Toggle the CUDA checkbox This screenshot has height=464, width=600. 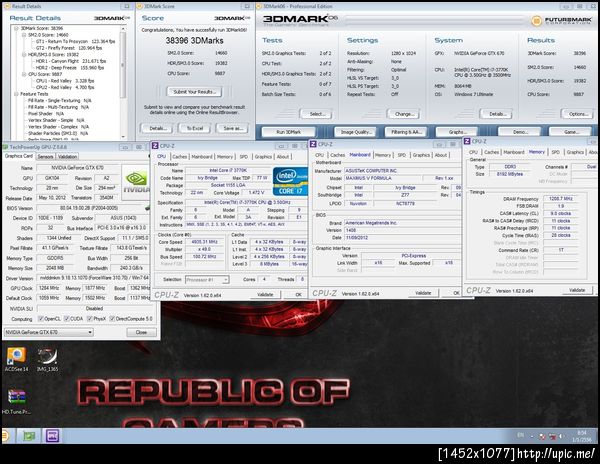click(67, 319)
